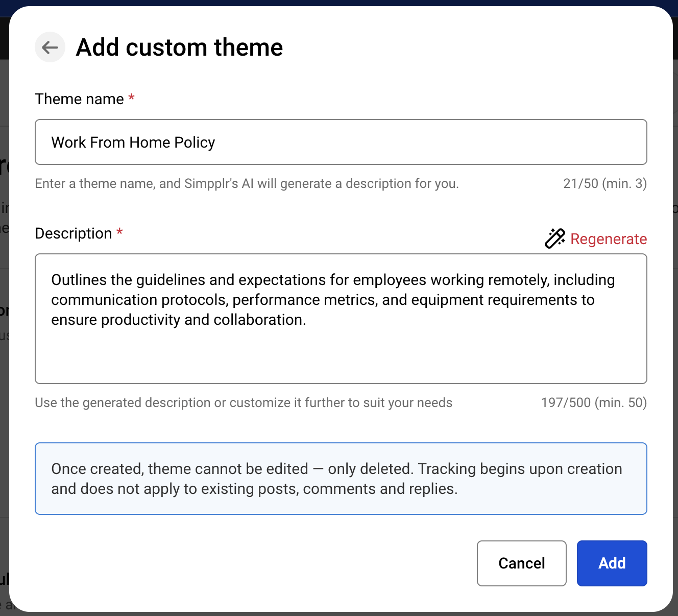Click the red asterisk beside Description

[x=119, y=232]
